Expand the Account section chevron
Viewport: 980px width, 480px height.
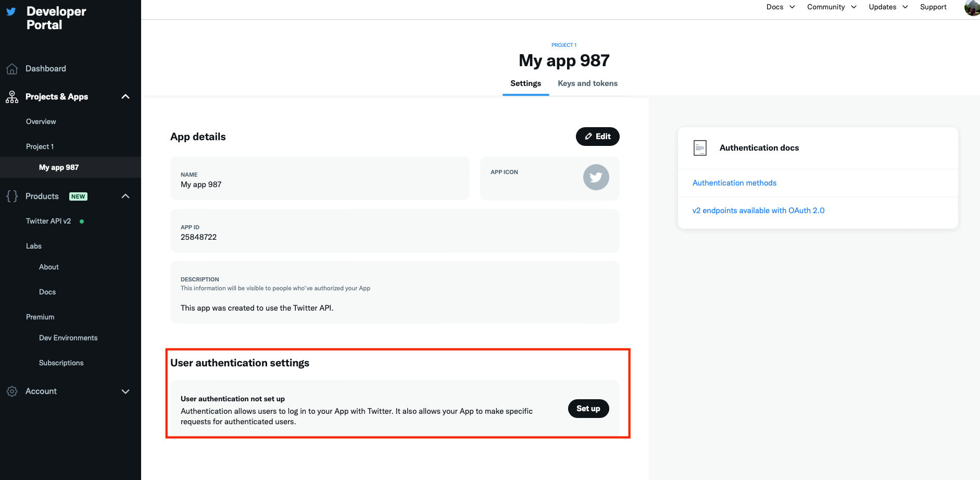click(125, 391)
